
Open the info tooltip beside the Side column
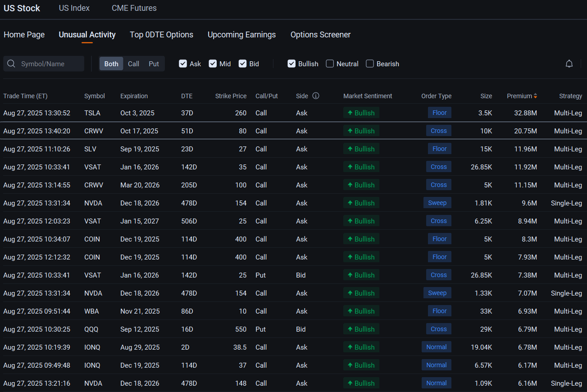click(315, 96)
